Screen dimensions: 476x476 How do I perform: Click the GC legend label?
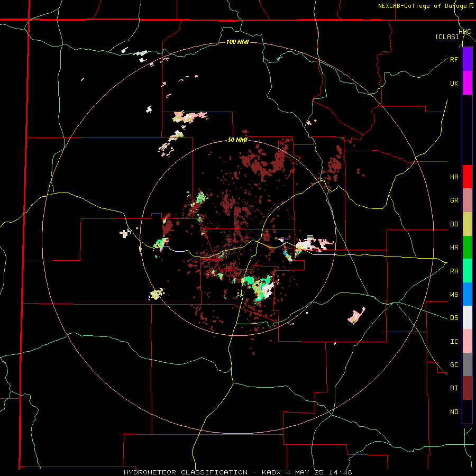454,365
